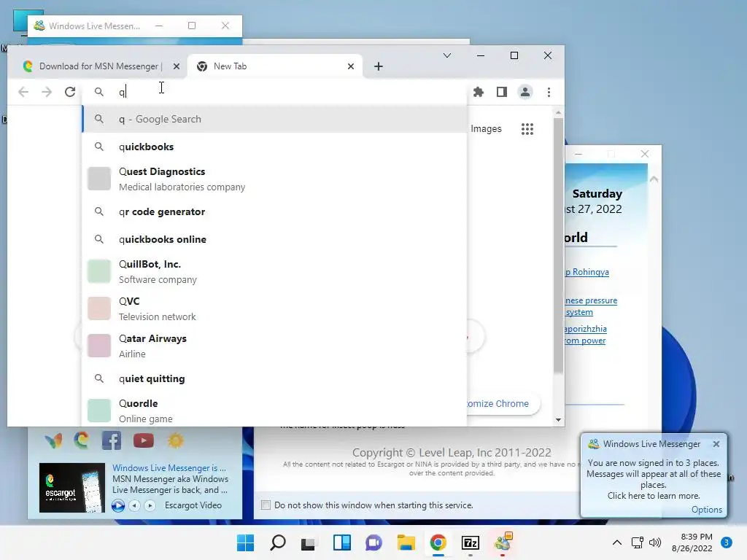
Task: Choose the quiet quitting suggestion
Action: (274, 378)
